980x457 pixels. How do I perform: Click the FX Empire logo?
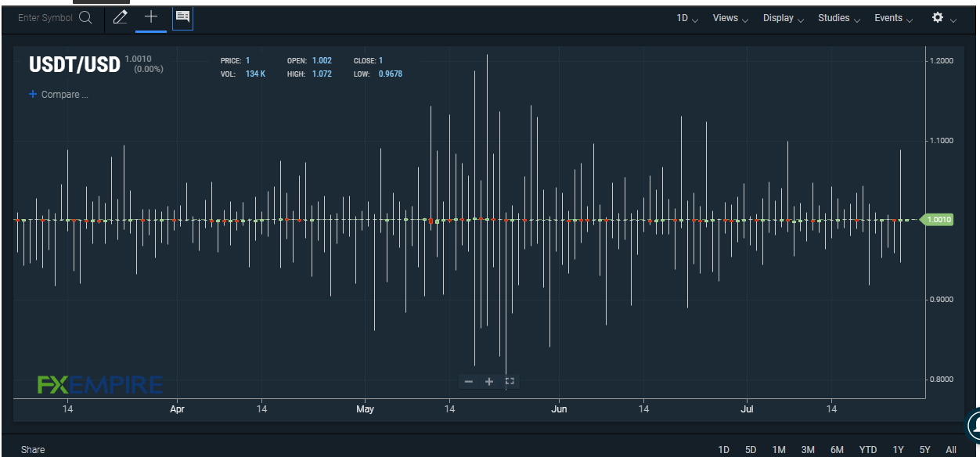coord(100,384)
